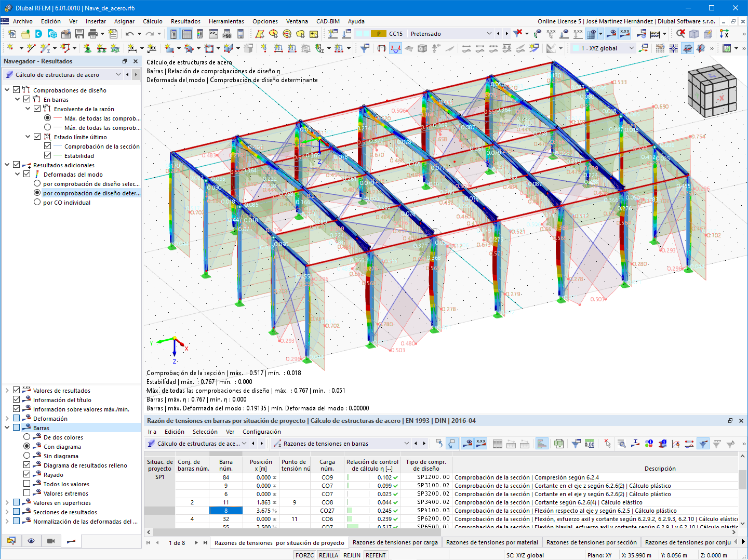Select the 'Sin diagrama' radio option
The image size is (748, 560).
point(27,456)
